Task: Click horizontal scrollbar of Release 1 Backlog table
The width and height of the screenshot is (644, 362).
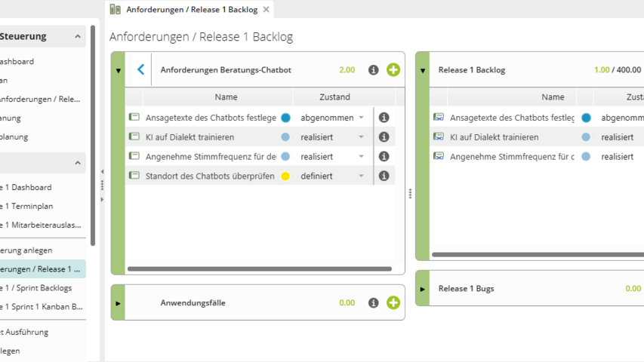Action: pyautogui.click(x=538, y=254)
